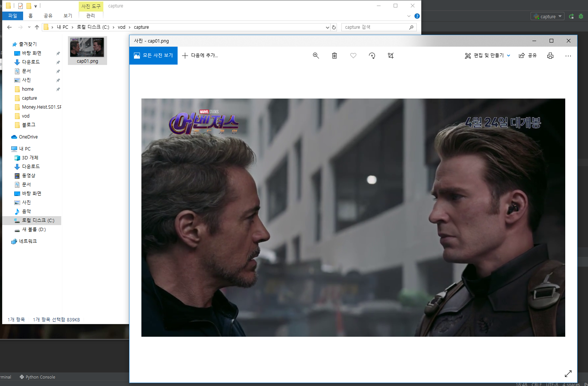Click the rerun icon in IDE toolbar
The height and width of the screenshot is (386, 588).
point(572,16)
